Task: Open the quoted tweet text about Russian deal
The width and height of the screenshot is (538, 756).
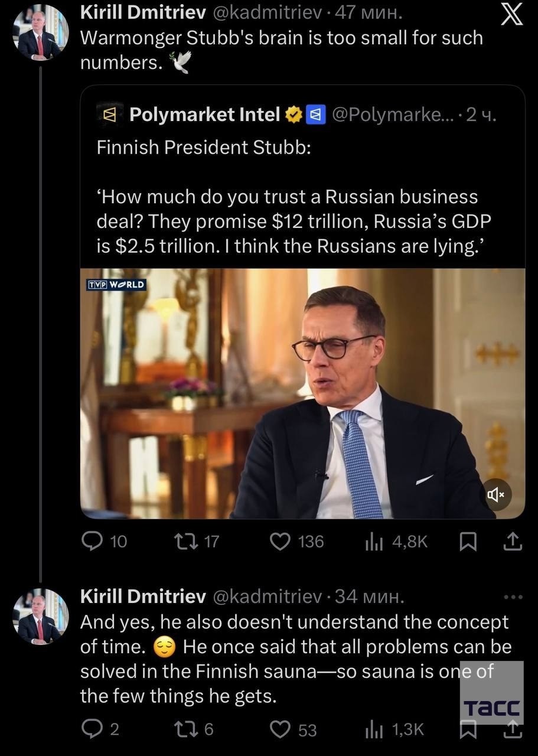Action: tap(294, 221)
